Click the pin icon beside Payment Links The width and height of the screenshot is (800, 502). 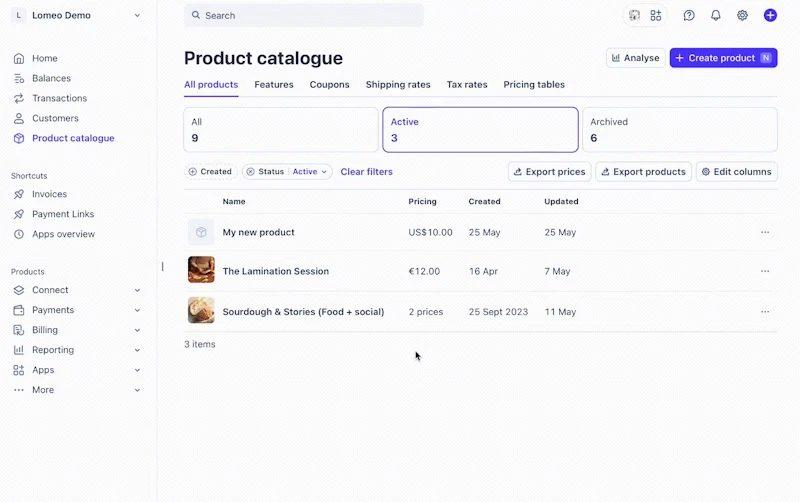[x=19, y=214]
